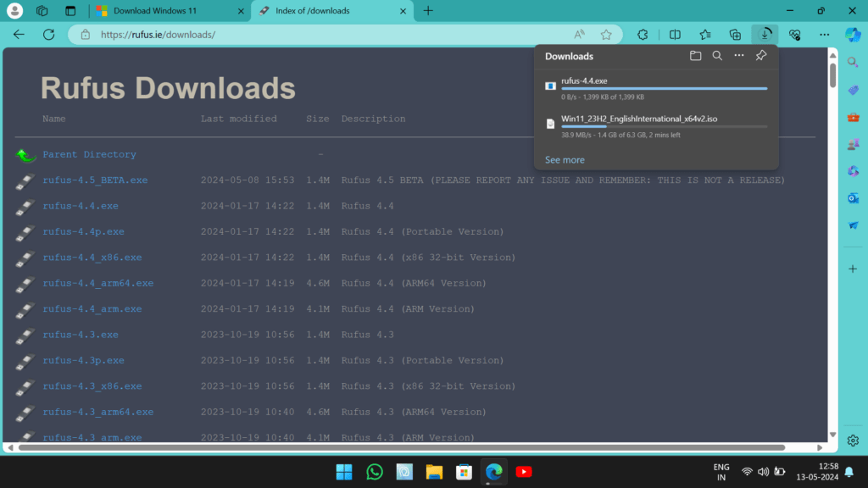Viewport: 868px width, 488px height.
Task: Open Collections in toolbar
Action: click(735, 34)
